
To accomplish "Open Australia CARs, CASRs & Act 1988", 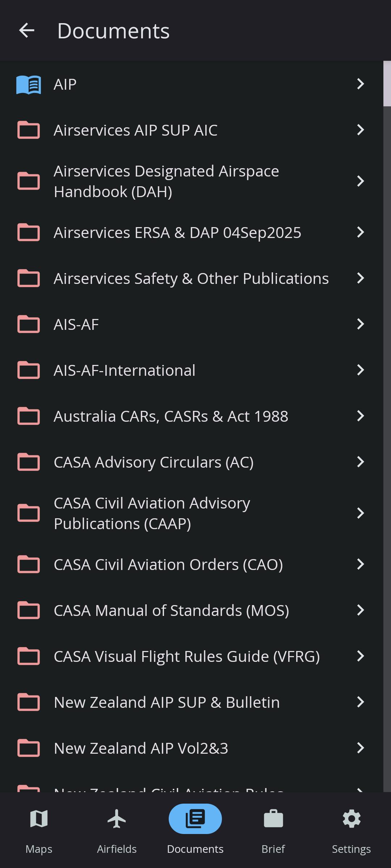I will tap(171, 416).
